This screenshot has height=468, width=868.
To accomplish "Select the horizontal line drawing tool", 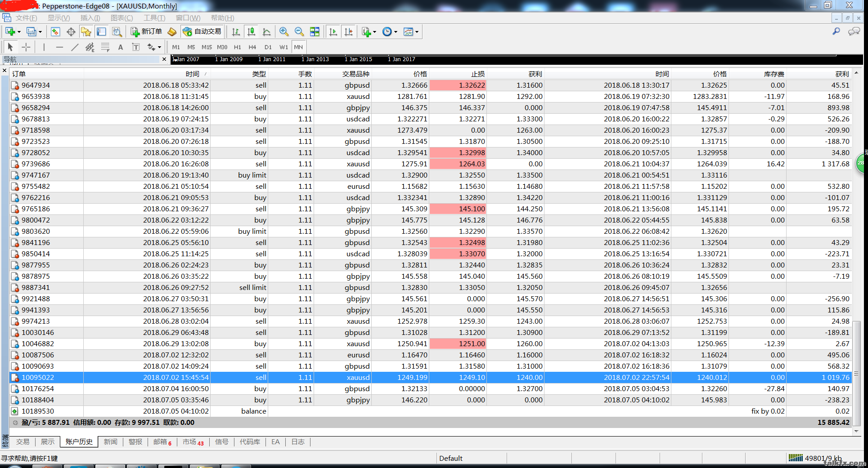I will coord(59,47).
